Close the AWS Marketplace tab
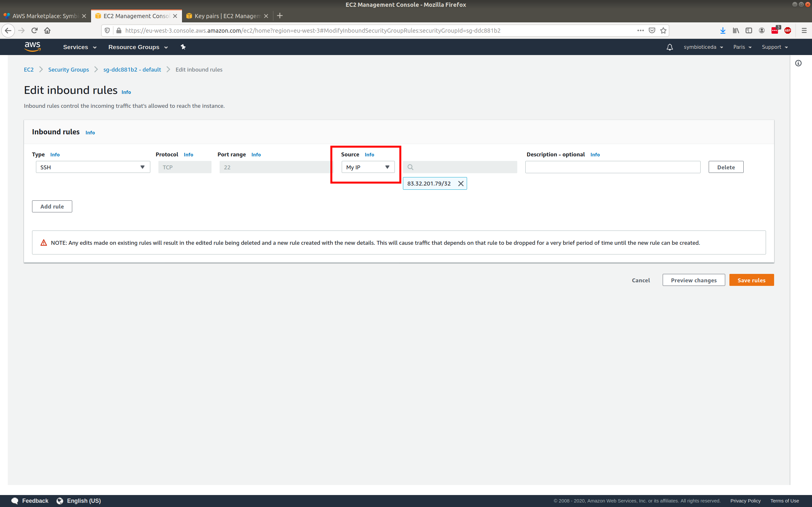This screenshot has height=507, width=812. (x=84, y=16)
